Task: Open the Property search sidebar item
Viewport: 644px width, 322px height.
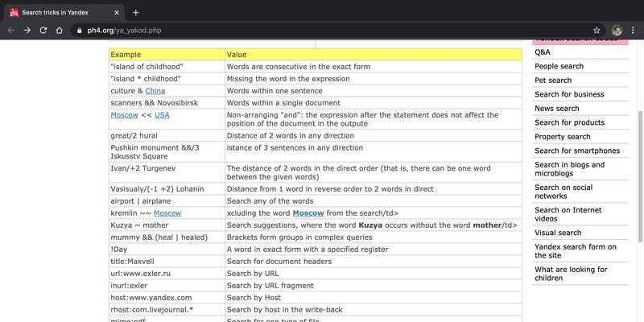Action: pos(563,136)
